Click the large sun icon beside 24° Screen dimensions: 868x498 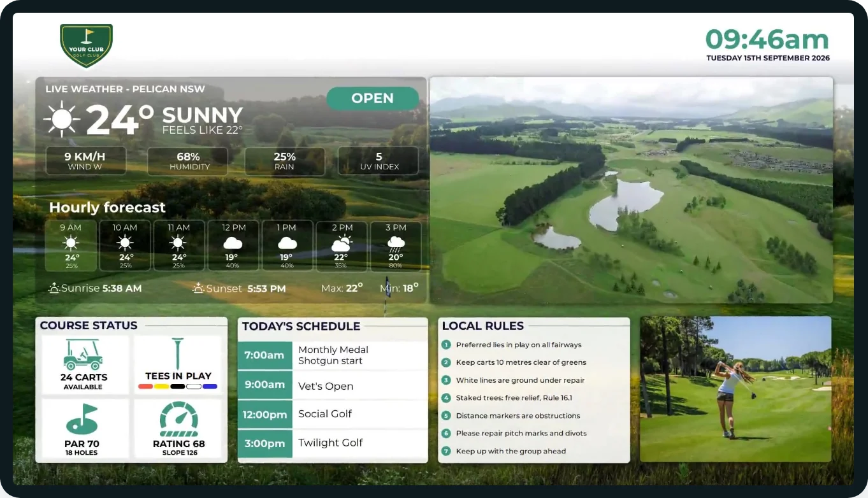click(x=62, y=119)
